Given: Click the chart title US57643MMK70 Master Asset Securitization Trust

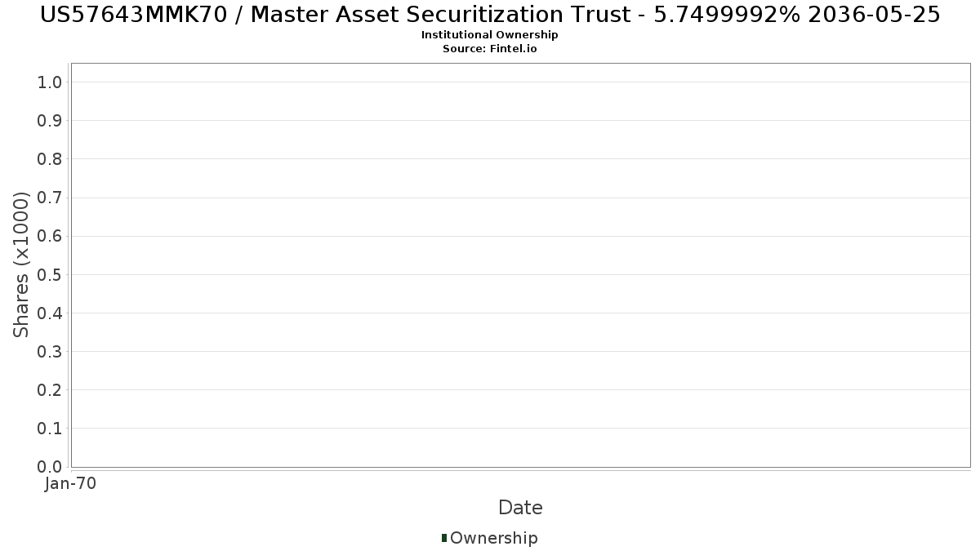Looking at the screenshot, I should (x=490, y=15).
